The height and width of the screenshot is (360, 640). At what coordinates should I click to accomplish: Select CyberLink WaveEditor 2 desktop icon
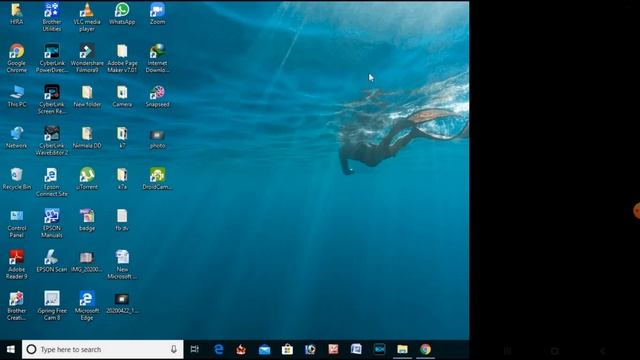(52, 141)
